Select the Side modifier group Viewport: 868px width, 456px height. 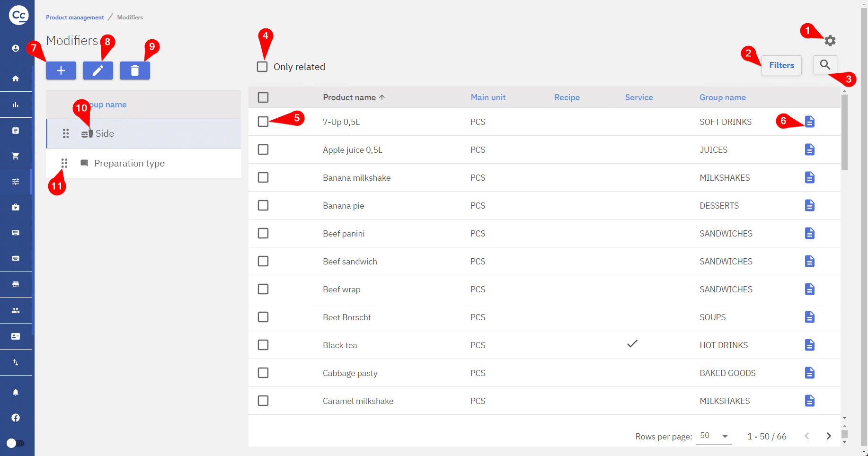click(x=105, y=134)
